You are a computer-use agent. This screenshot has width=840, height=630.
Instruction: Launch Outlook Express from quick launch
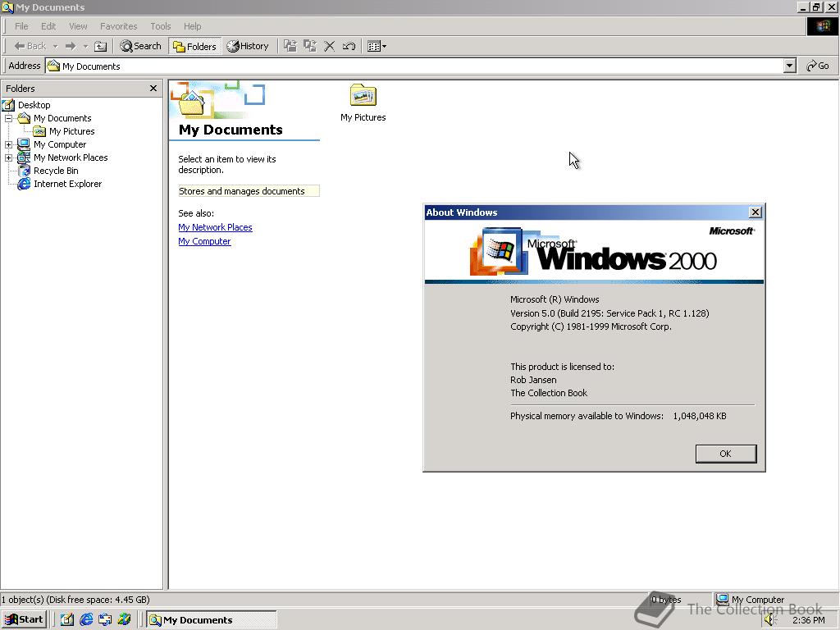click(x=105, y=620)
